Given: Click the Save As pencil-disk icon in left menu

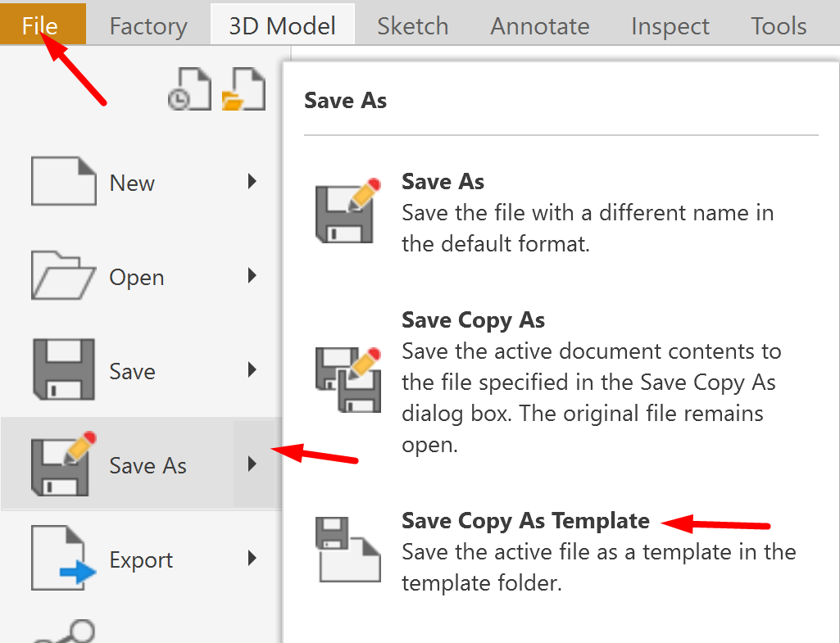Looking at the screenshot, I should [x=63, y=464].
